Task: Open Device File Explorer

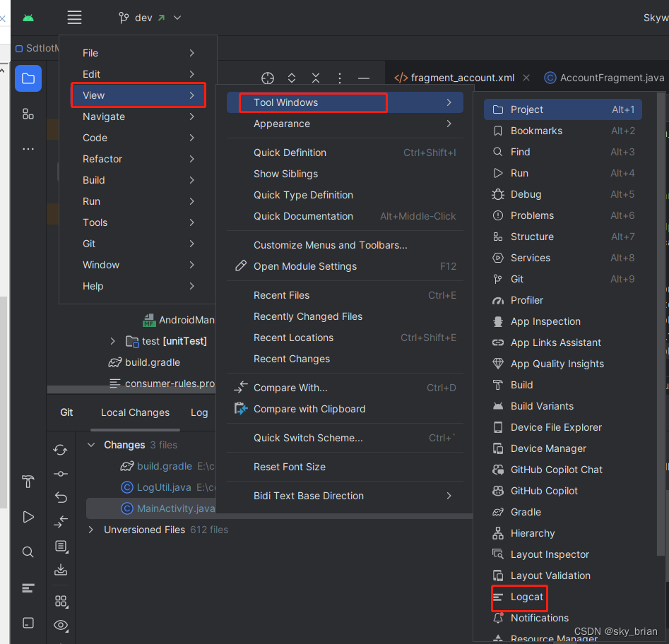Action: click(563, 427)
